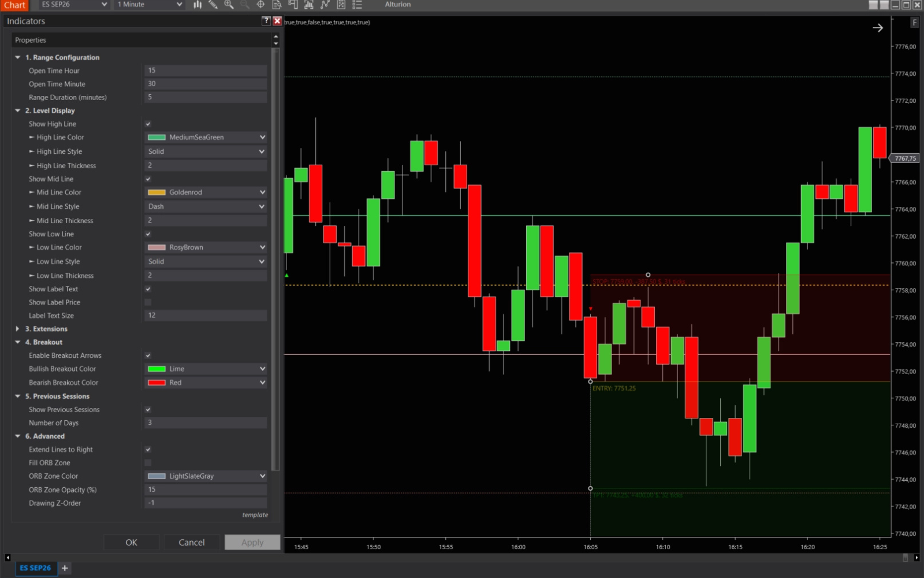Click the Properties header up arrow
This screenshot has width=924, height=578.
click(x=275, y=37)
